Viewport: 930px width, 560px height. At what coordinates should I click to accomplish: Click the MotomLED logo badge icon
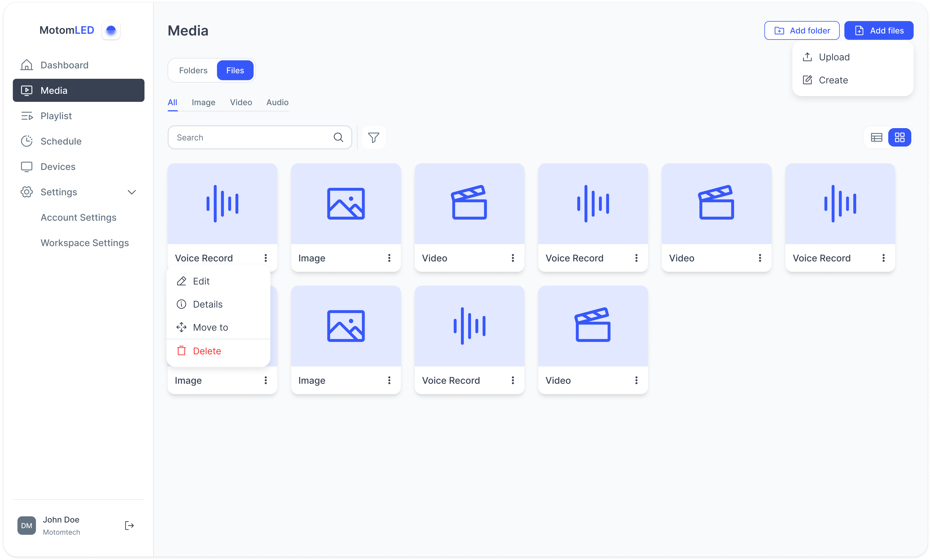point(111,30)
